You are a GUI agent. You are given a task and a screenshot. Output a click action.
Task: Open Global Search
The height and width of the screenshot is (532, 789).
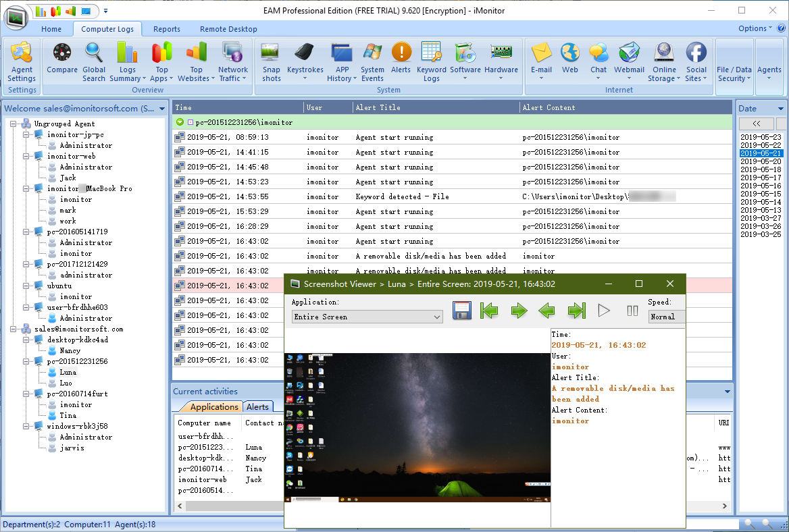94,62
